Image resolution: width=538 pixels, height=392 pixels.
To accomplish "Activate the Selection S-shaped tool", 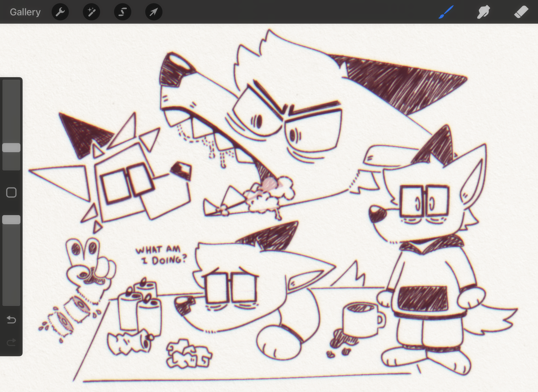I will coord(123,12).
